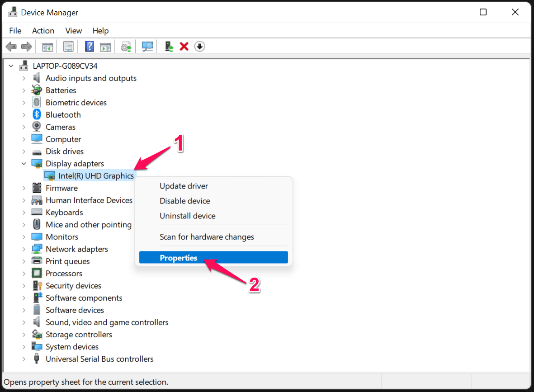Choose Properties from the context menu
This screenshot has height=392, width=534.
tap(179, 258)
